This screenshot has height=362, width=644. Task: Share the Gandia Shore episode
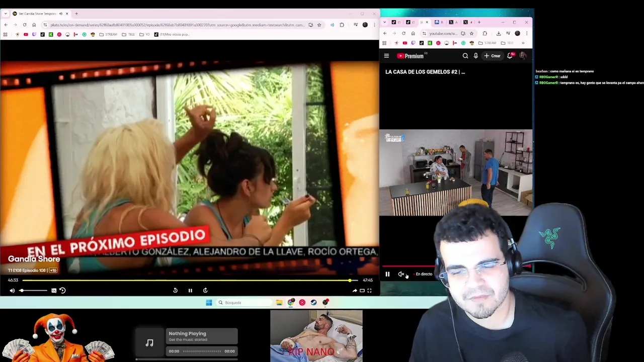click(355, 290)
